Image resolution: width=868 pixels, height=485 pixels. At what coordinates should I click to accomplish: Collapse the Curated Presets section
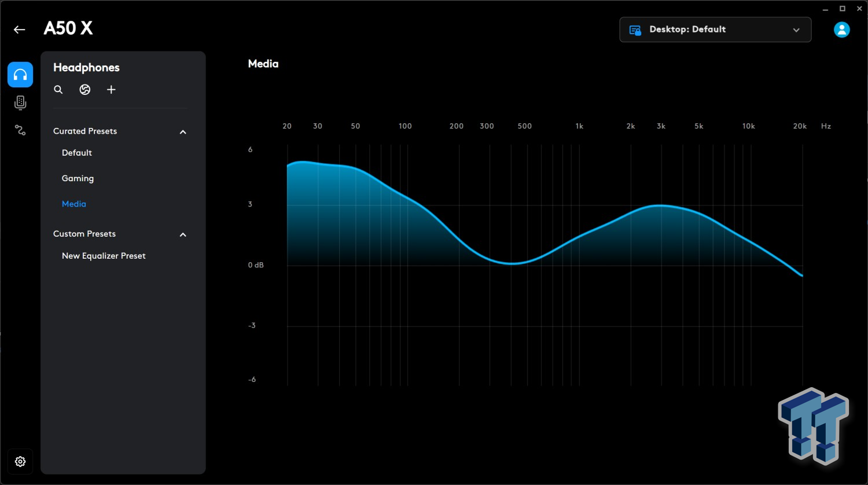(x=183, y=132)
